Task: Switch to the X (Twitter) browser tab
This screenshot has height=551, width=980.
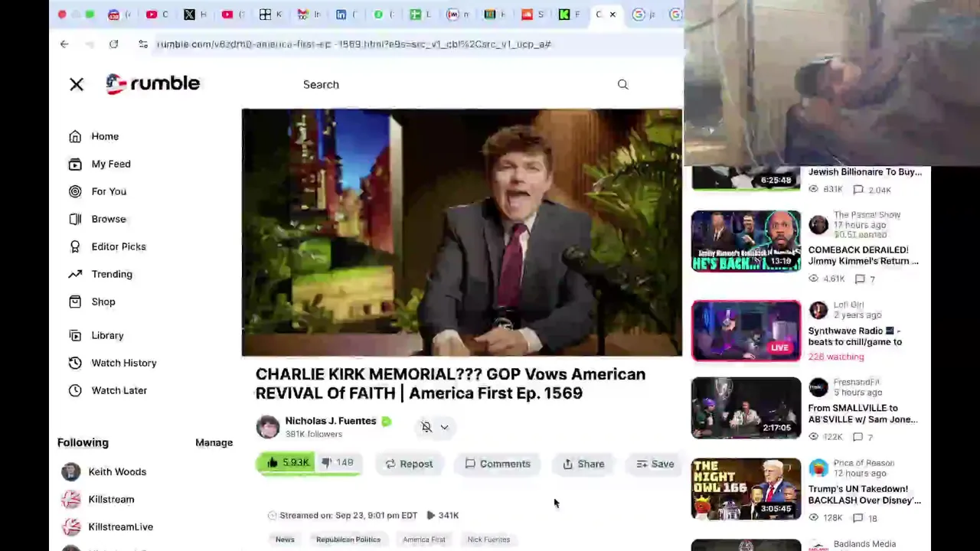Action: tap(194, 15)
